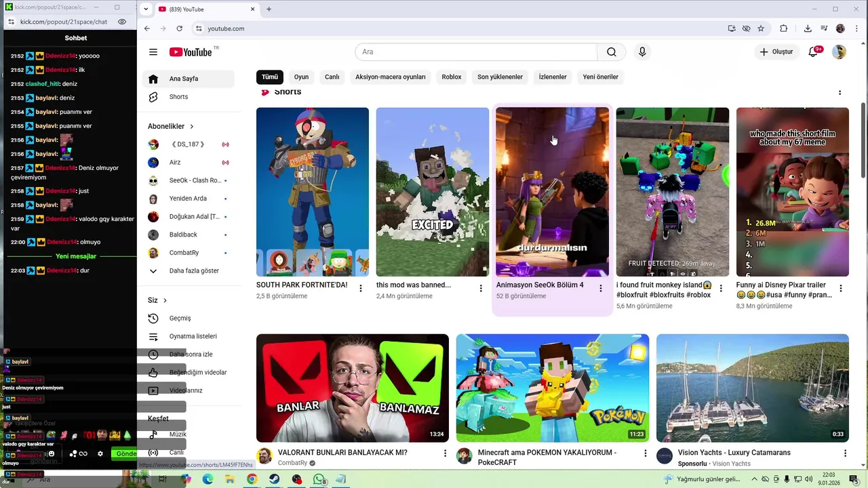Open the Minecraft Pokemon video thumbnail

point(553,388)
